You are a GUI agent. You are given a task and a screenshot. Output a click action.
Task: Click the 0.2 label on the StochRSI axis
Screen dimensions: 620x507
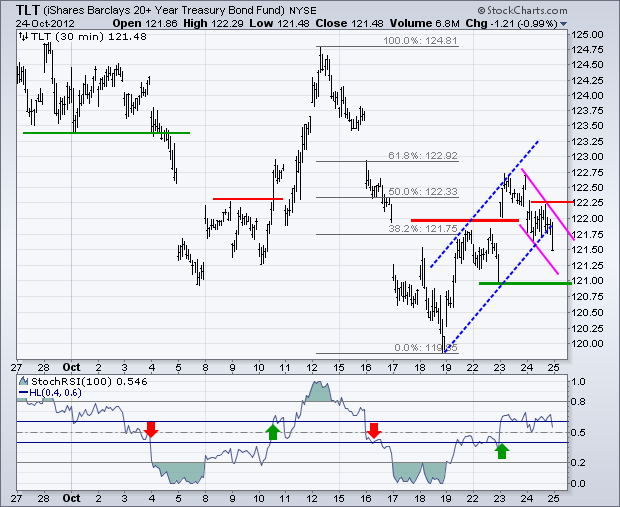coord(578,462)
